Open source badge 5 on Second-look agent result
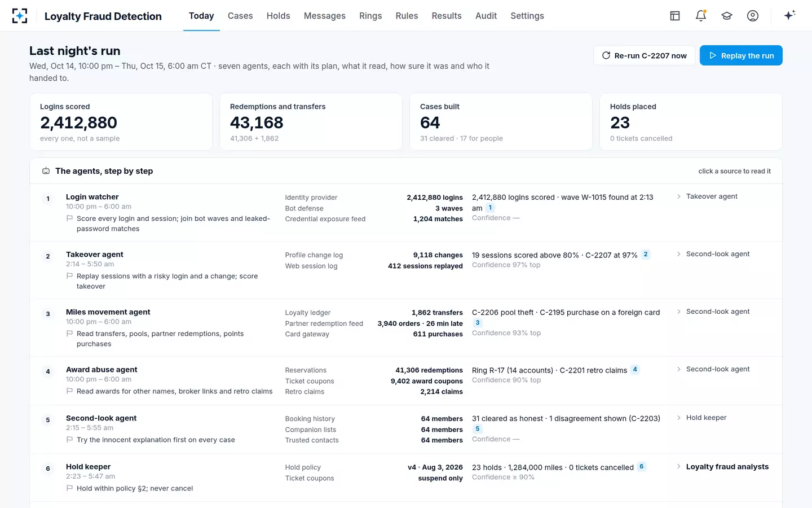Image resolution: width=812 pixels, height=508 pixels. point(478,429)
